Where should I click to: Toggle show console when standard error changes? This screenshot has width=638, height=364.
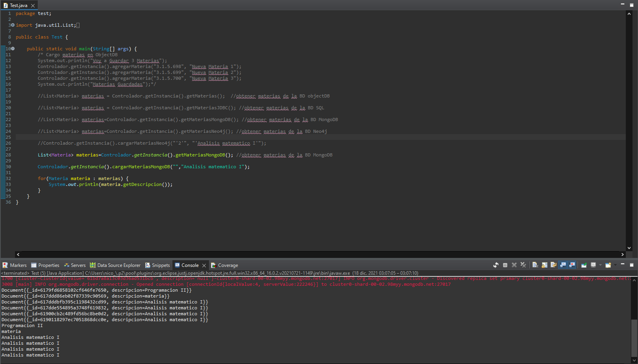coord(572,265)
